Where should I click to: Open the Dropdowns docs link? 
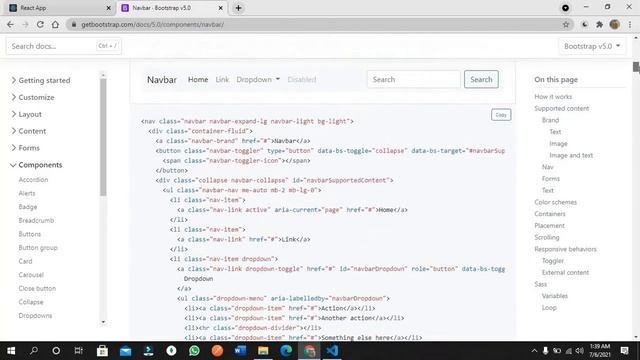tap(35, 316)
